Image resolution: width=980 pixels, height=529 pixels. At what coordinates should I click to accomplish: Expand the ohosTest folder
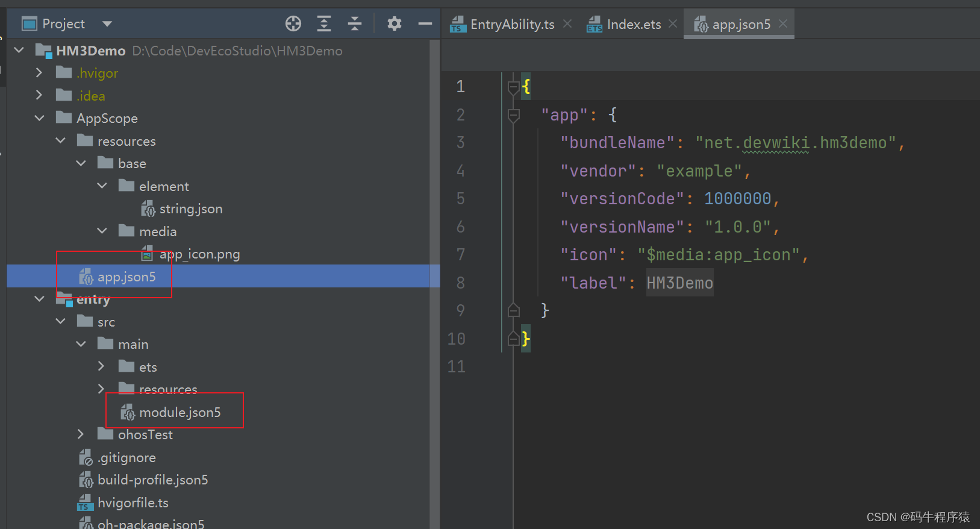(x=81, y=434)
